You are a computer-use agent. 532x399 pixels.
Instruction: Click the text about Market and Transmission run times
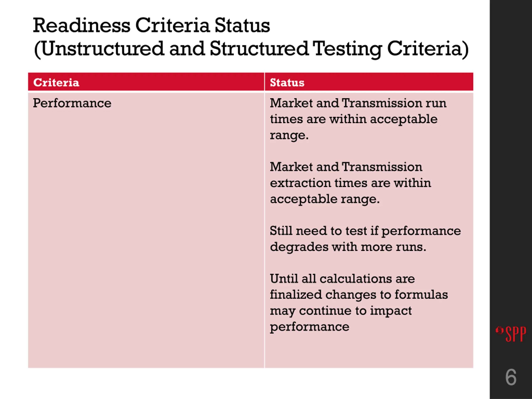click(x=358, y=119)
